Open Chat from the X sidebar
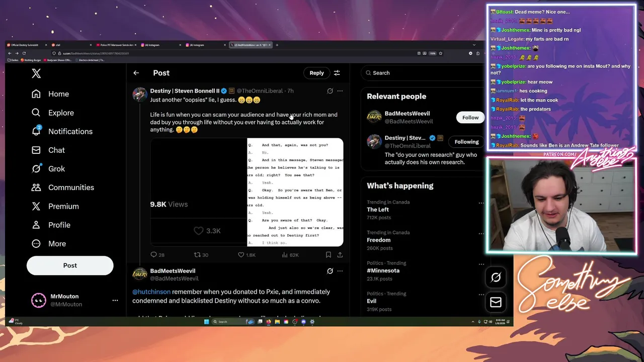The image size is (644, 362). click(48, 150)
